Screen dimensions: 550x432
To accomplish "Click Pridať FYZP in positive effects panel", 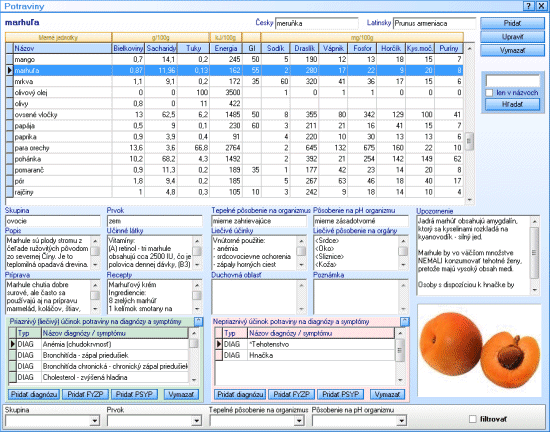I will 85,394.
